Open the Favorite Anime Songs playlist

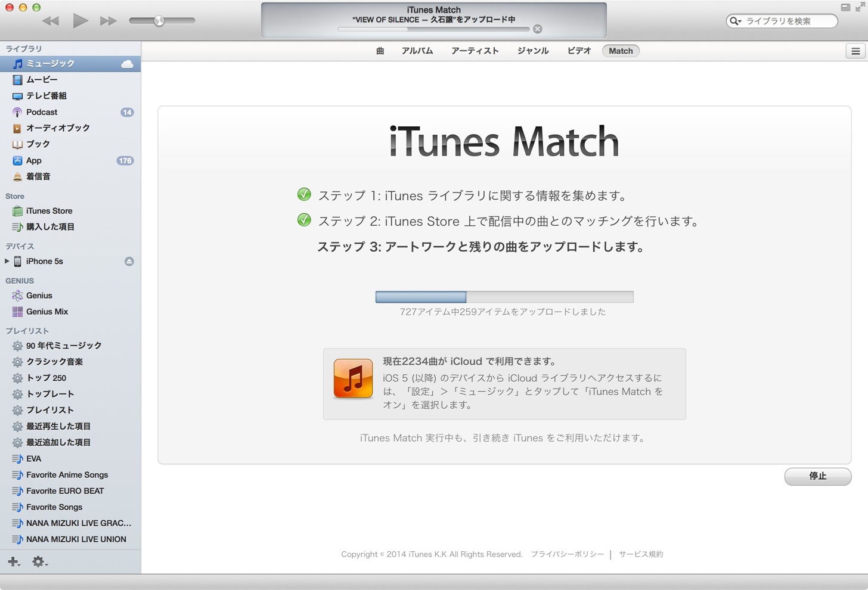click(x=70, y=475)
